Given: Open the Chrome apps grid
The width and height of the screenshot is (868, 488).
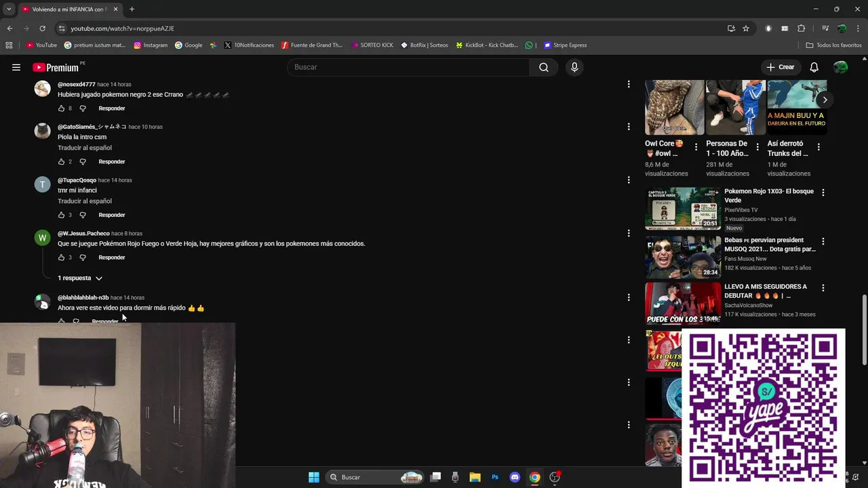Looking at the screenshot, I should tap(9, 45).
